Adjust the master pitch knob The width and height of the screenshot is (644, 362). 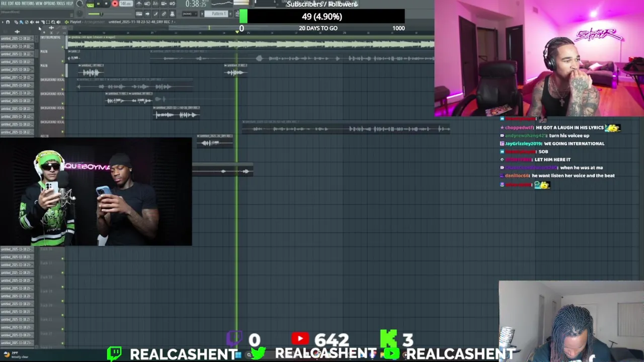(x=79, y=14)
